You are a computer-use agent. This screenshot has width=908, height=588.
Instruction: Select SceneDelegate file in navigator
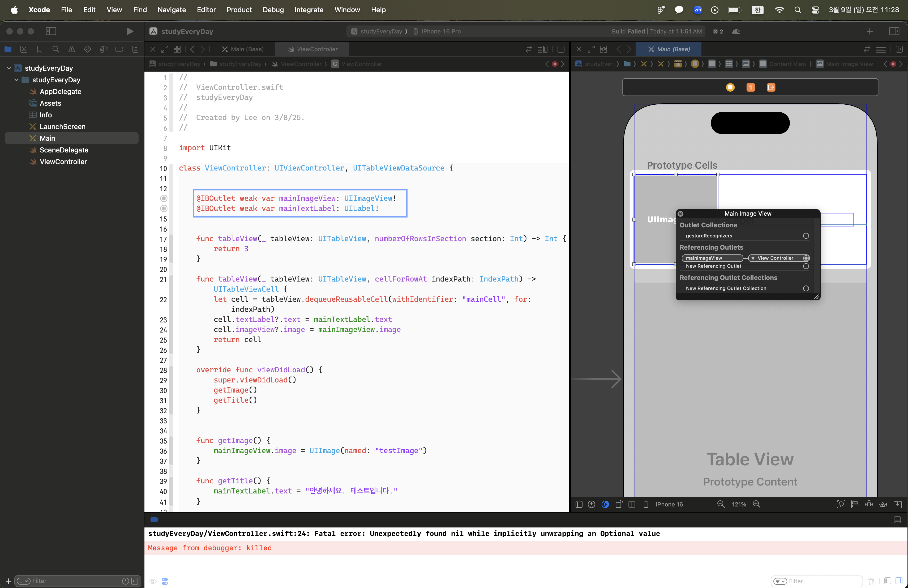tap(64, 150)
